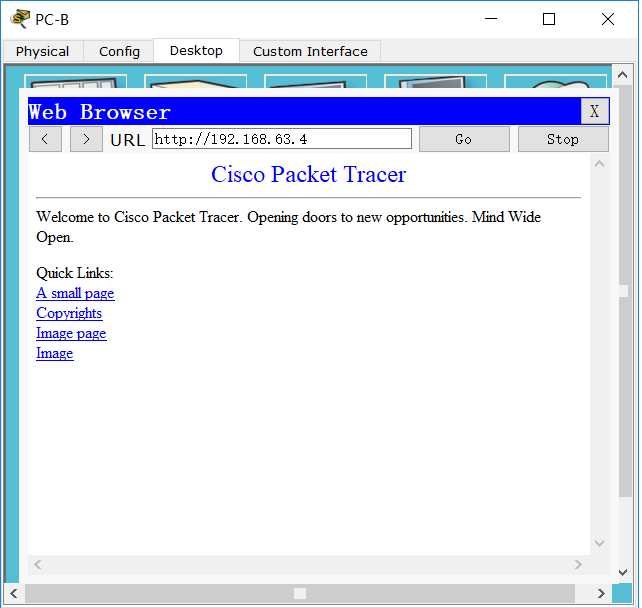
Task: Click the Stop button
Action: [563, 139]
